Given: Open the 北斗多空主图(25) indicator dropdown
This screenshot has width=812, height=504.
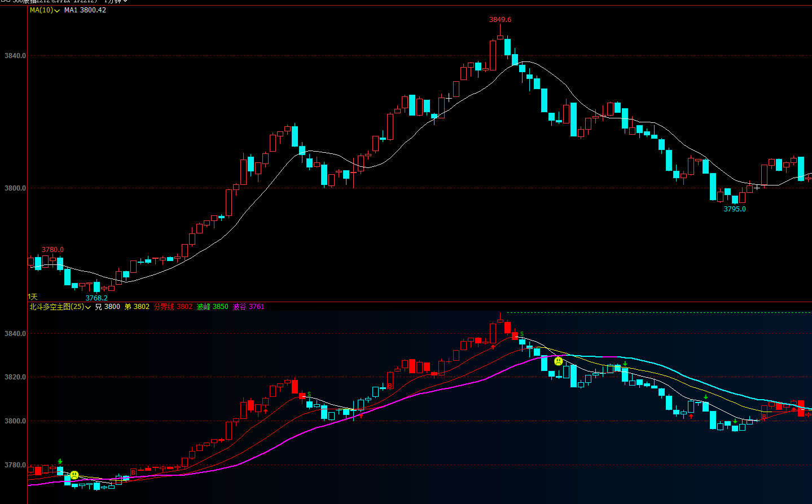Looking at the screenshot, I should 60,307.
